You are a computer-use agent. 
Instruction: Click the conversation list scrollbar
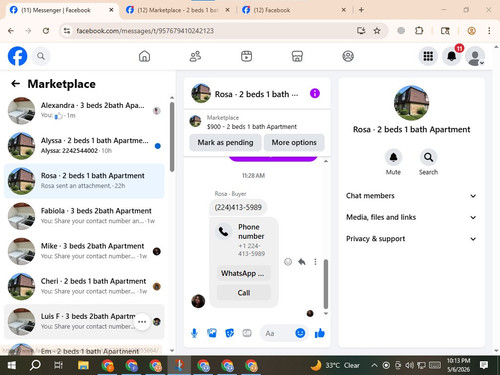(172, 137)
